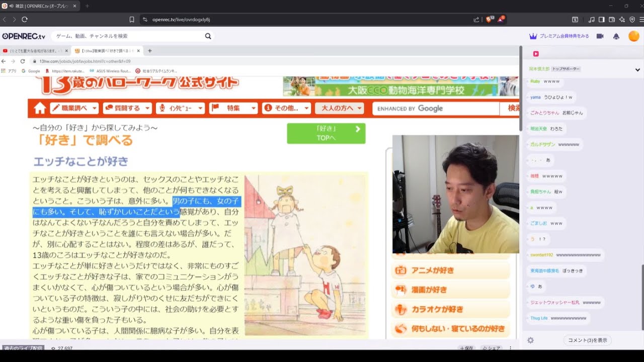
Task: Open the OPENREC video camera broadcast icon
Action: pyautogui.click(x=600, y=36)
